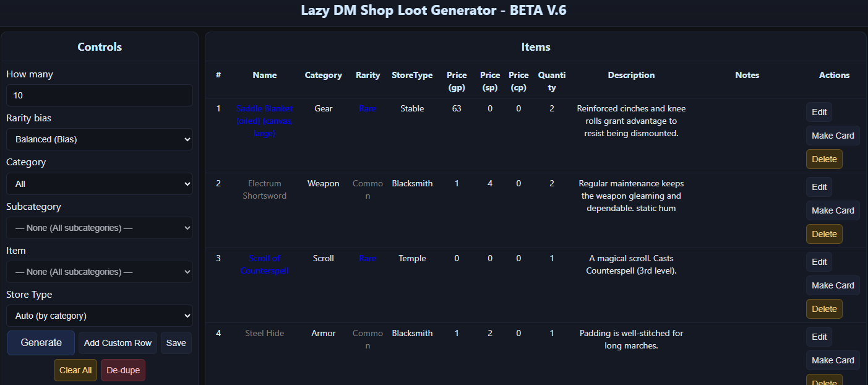
Task: Delete the Scroll of Counterspell row
Action: point(824,309)
